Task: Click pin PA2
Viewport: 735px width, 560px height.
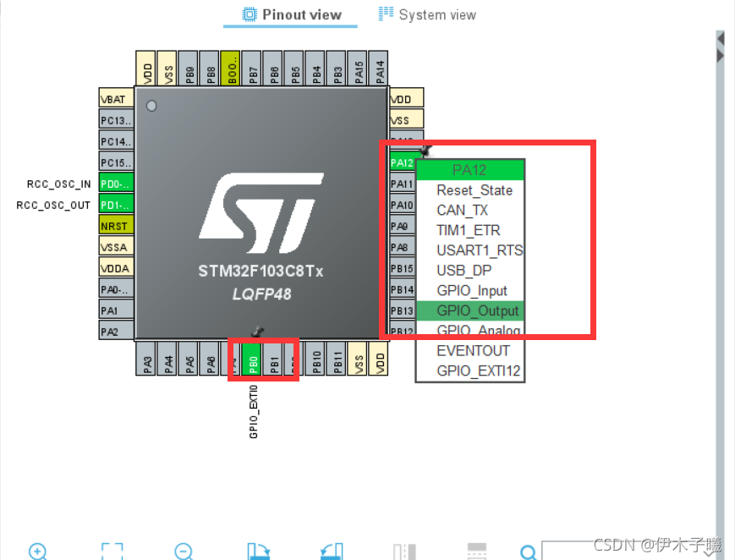Action: [116, 332]
